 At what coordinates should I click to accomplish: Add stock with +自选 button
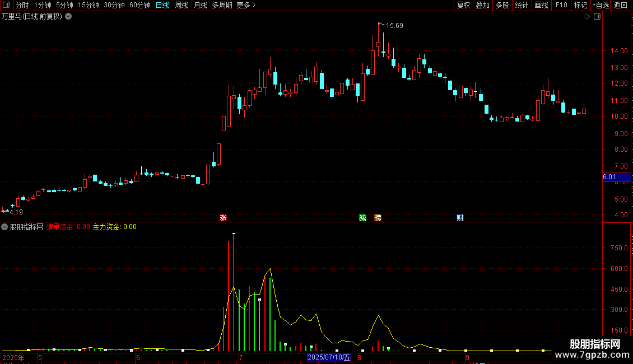601,5
